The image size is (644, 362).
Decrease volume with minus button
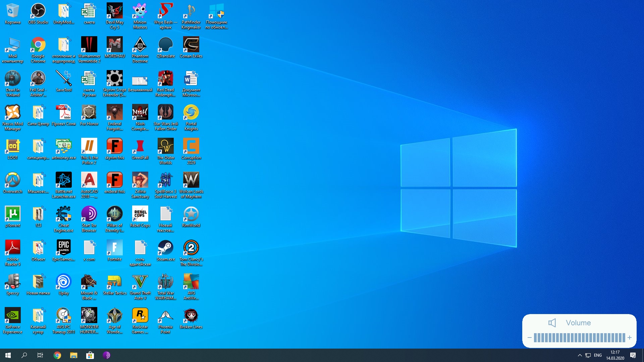click(x=529, y=338)
